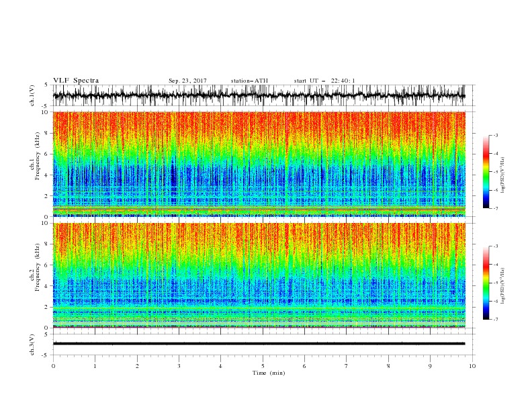Click the '9' tick on the time axis
Screen dimensions: 532x411
point(430,366)
